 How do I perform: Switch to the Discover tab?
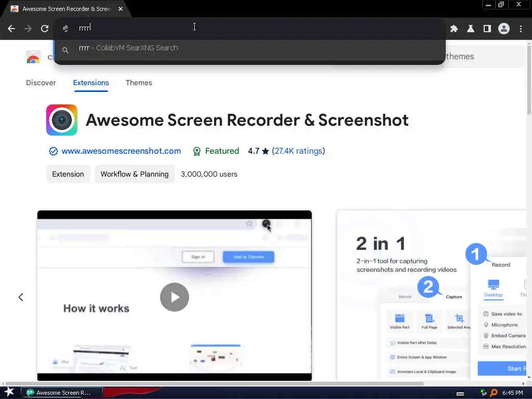(x=41, y=83)
